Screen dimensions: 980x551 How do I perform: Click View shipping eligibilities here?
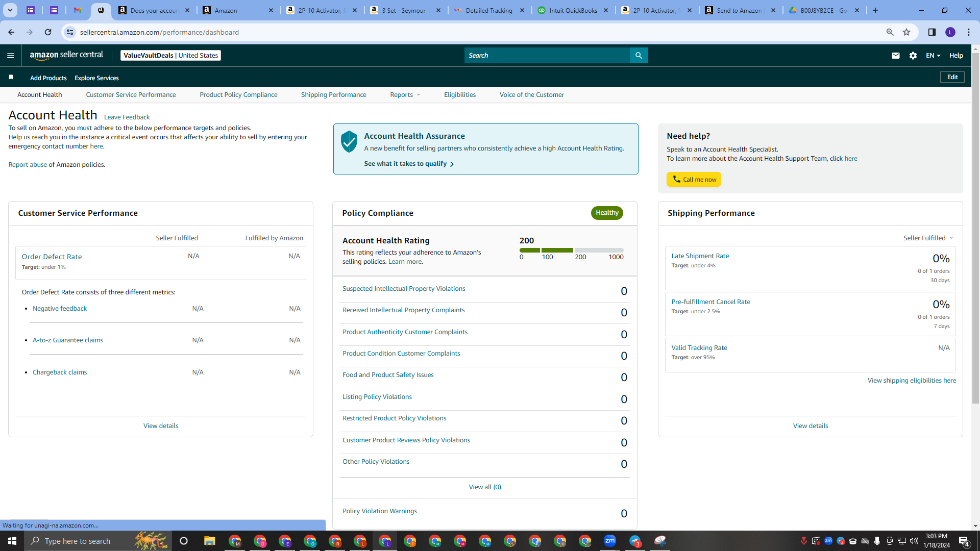[912, 381]
